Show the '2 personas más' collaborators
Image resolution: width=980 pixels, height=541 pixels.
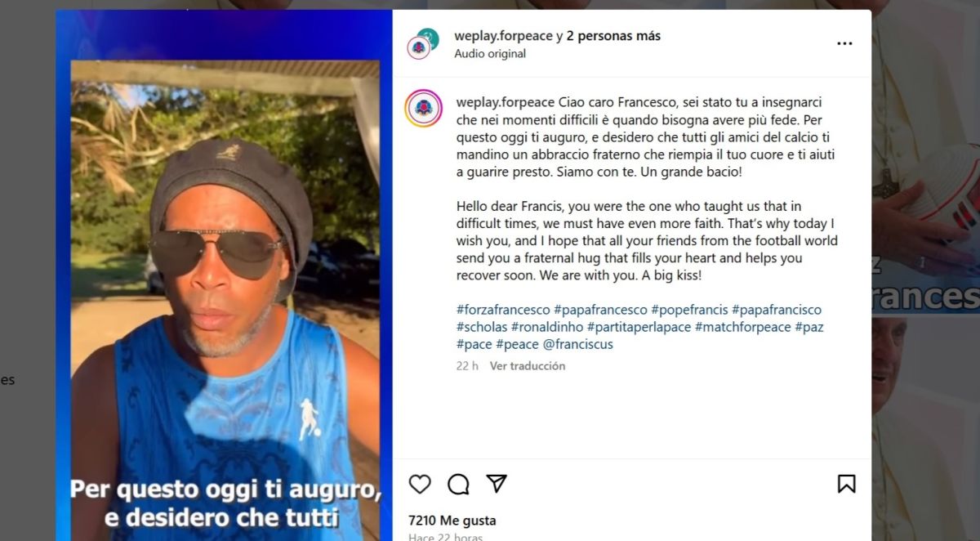pos(613,36)
